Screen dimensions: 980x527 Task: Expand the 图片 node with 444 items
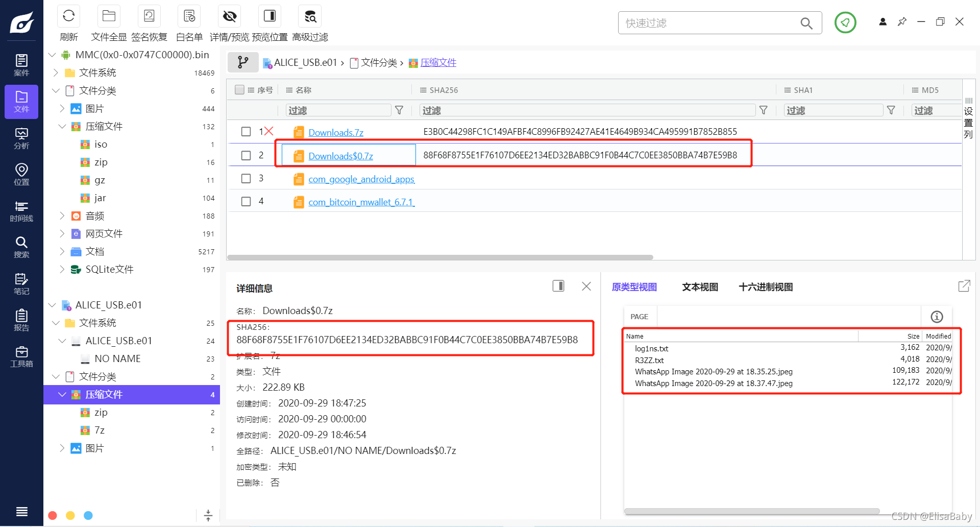tap(62, 108)
